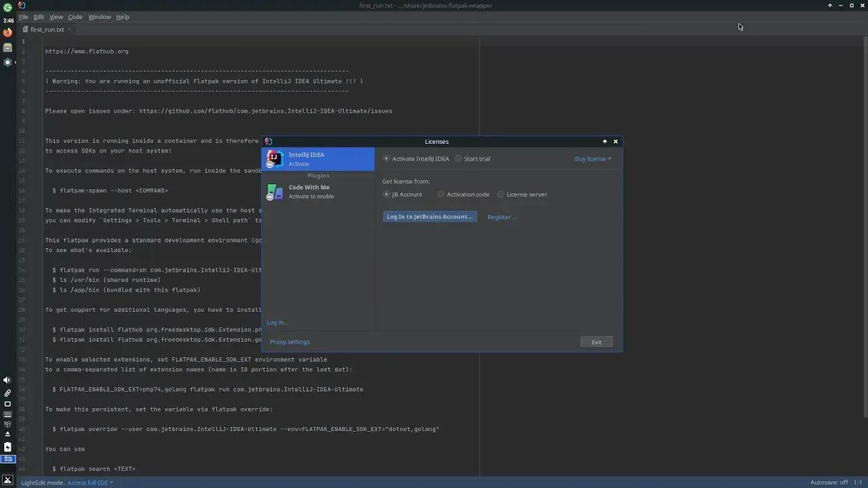
Task: Click the monitor icon in the left dock
Action: coord(7,404)
